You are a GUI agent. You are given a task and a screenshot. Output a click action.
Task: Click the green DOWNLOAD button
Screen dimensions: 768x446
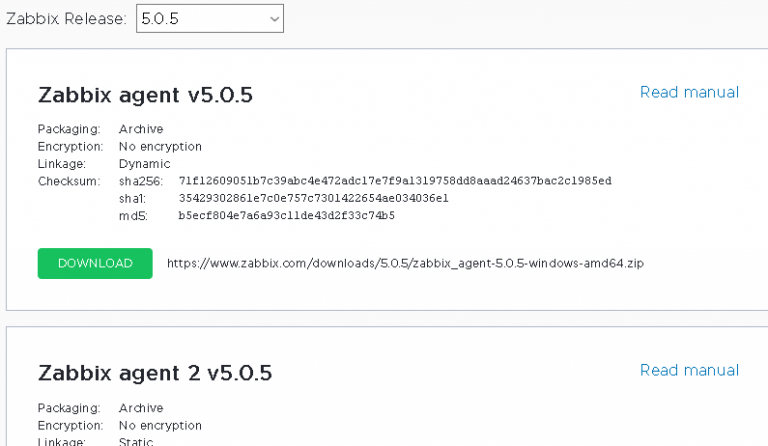[x=95, y=263]
